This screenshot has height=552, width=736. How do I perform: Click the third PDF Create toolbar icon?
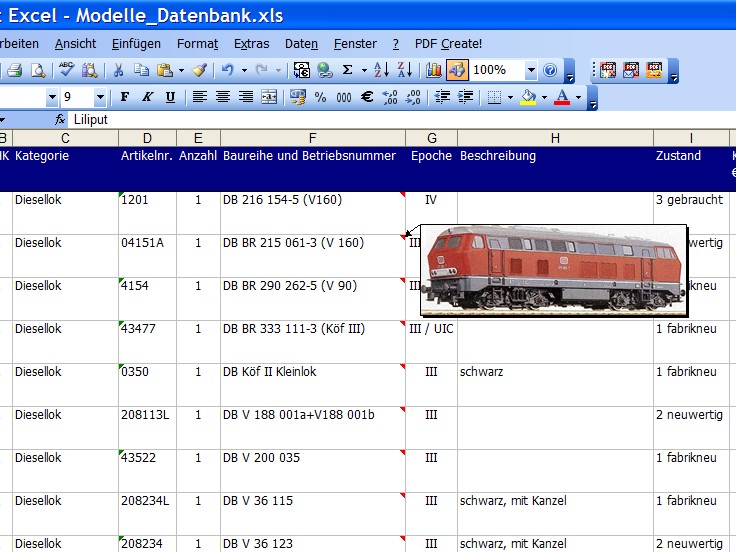point(654,70)
